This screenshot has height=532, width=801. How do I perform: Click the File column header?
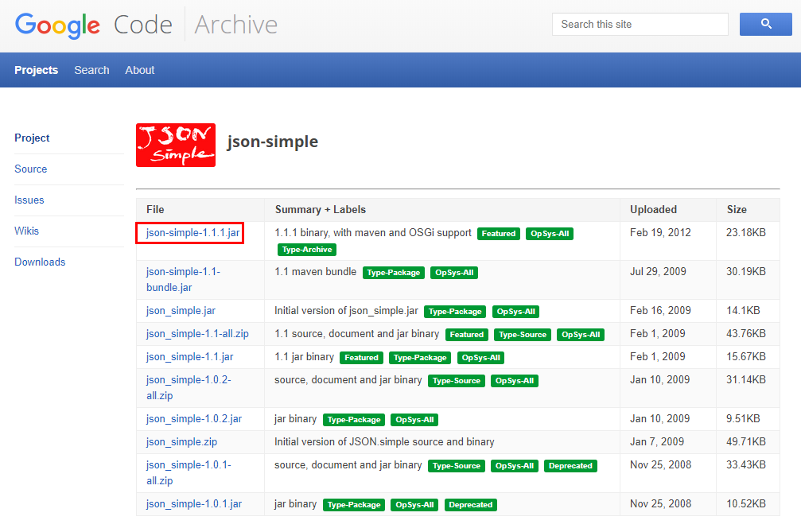pos(155,209)
